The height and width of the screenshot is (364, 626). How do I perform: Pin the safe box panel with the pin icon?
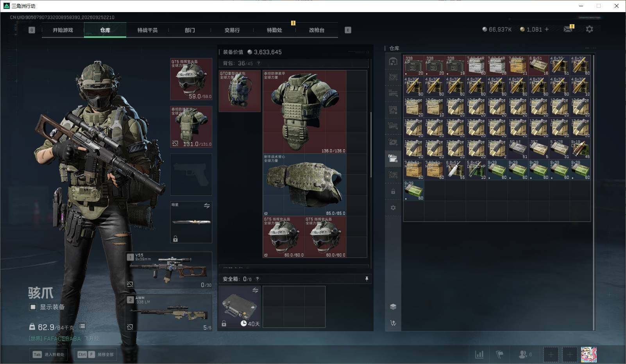coord(367,279)
